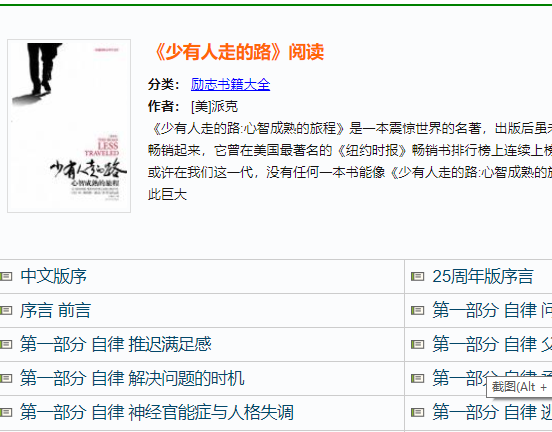Open the 25周年版序言 chapter
The image size is (552, 432).
[483, 276]
